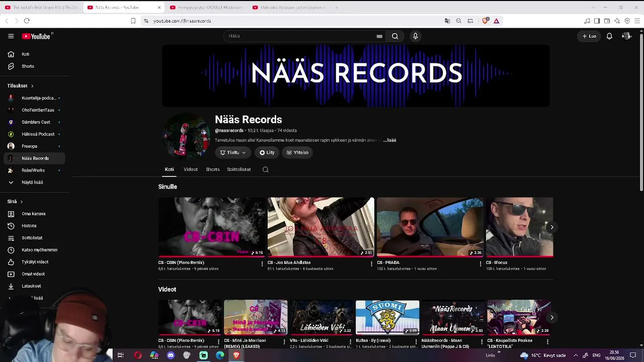
Task: Play the C8 - Jos Mua Ahdistaa thumbnail
Action: [321, 227]
